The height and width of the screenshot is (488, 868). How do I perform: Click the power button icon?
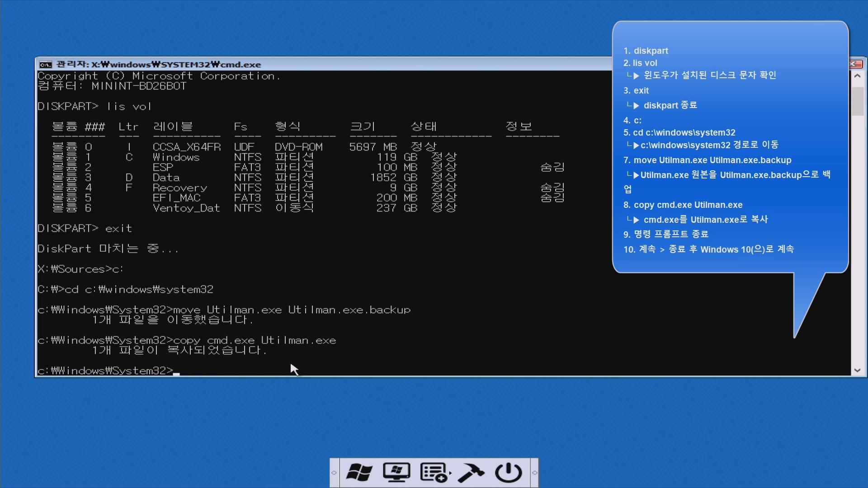(508, 473)
